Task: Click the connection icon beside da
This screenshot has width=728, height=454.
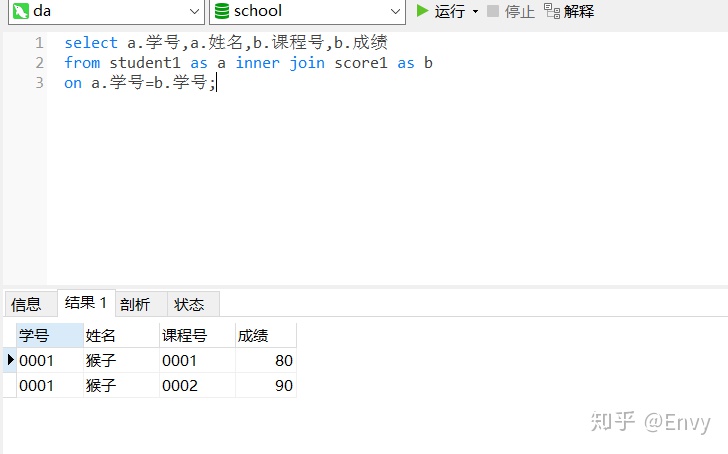Action: click(x=21, y=11)
